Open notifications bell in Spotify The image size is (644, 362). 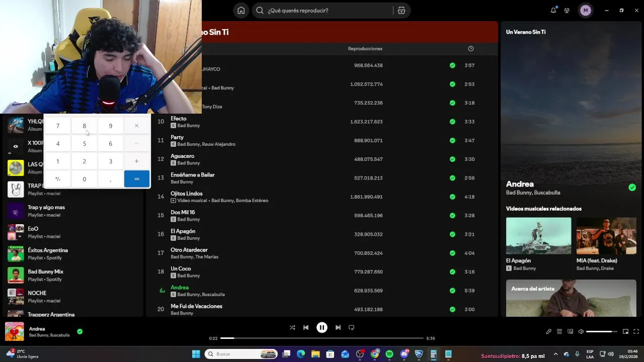click(x=553, y=11)
